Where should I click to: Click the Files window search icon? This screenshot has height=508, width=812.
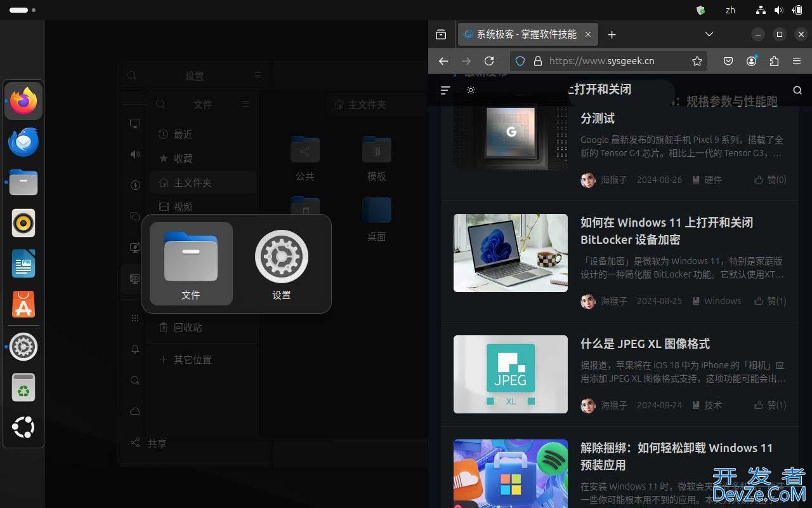pyautogui.click(x=160, y=104)
